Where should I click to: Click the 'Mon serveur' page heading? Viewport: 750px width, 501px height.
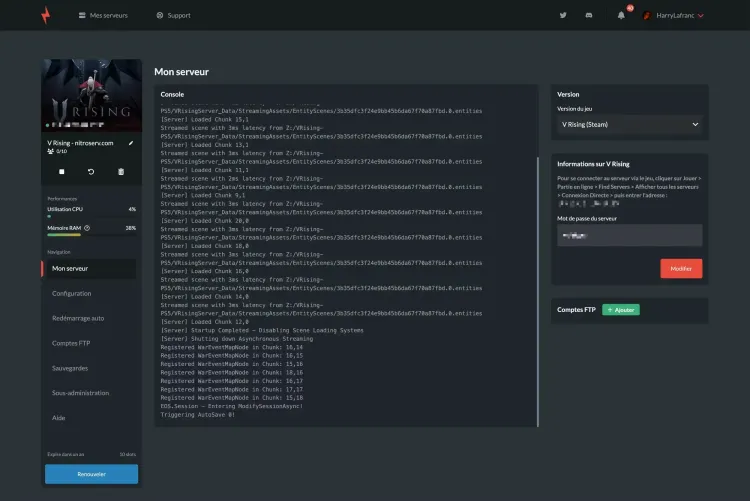[x=181, y=72]
